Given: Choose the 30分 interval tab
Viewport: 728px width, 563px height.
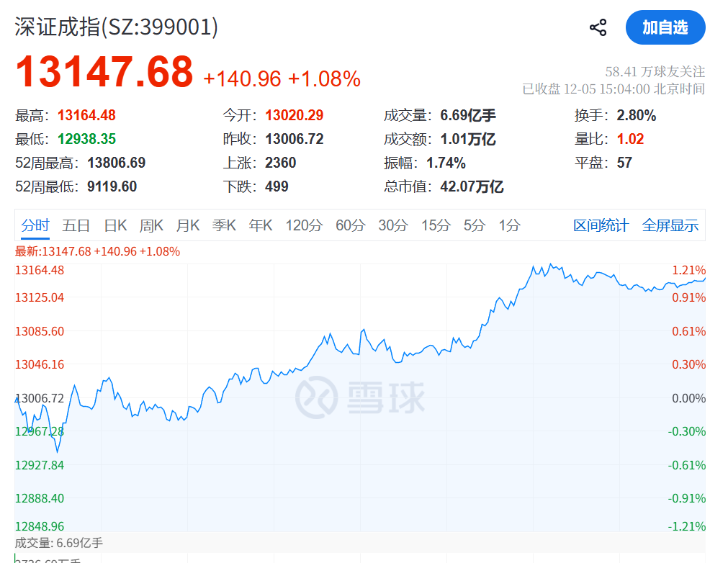Looking at the screenshot, I should pyautogui.click(x=393, y=225).
